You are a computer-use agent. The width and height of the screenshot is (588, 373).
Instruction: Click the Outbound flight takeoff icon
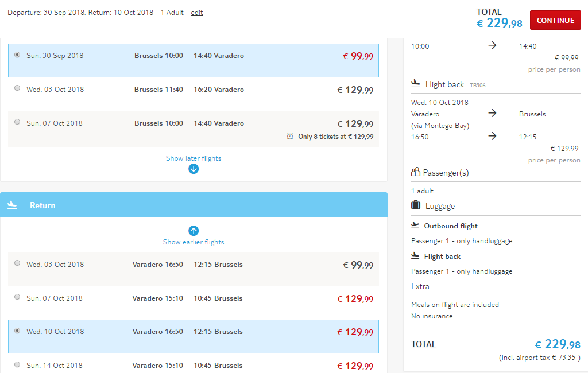tap(415, 226)
